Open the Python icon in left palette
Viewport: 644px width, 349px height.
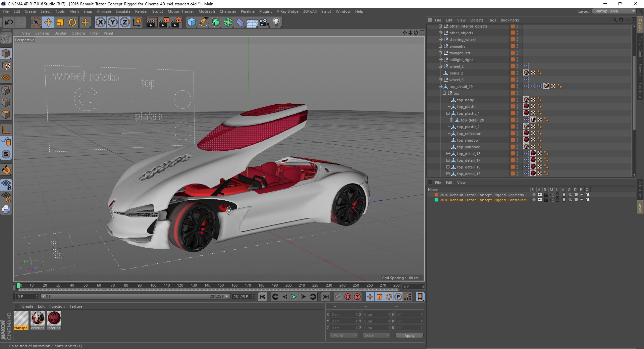(6, 209)
